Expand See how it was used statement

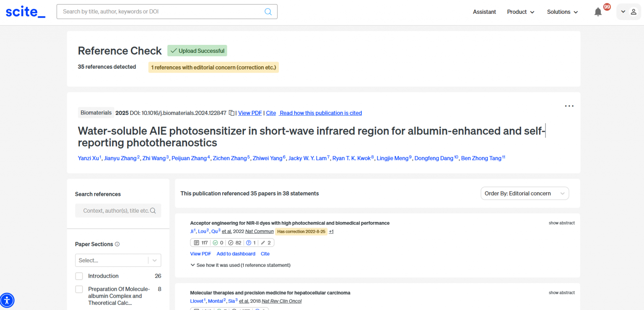point(240,265)
